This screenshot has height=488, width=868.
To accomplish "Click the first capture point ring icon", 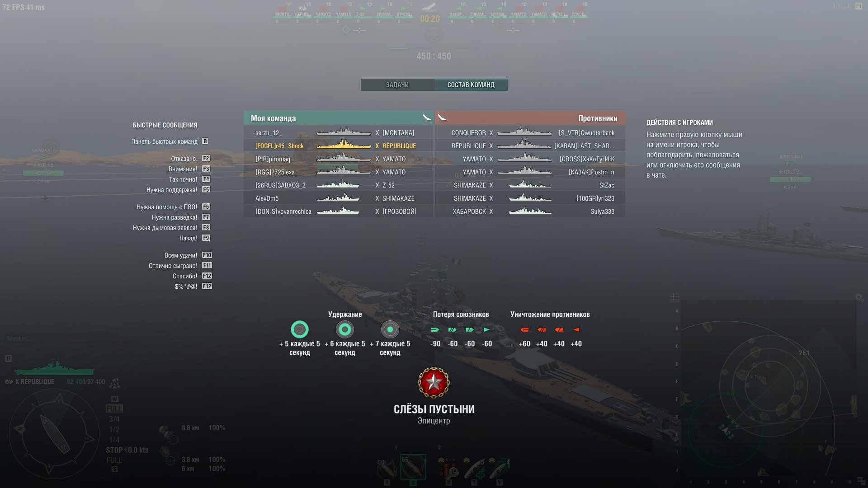I will click(299, 329).
